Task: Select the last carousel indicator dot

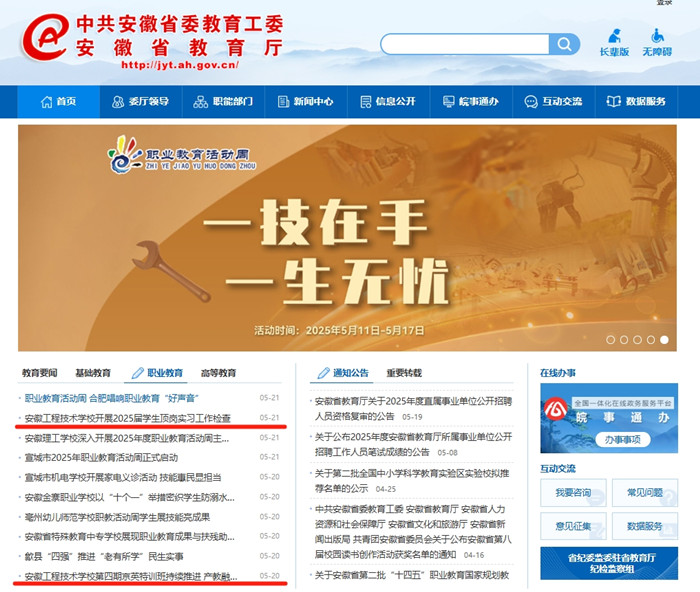Action: coord(664,340)
